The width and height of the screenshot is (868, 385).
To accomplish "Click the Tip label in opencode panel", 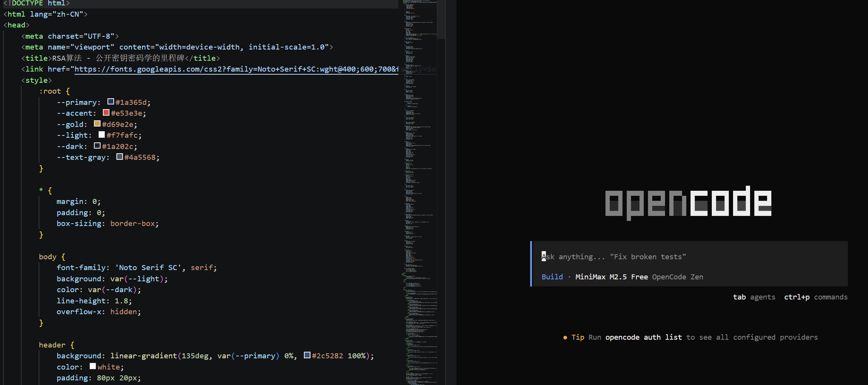I will click(578, 337).
